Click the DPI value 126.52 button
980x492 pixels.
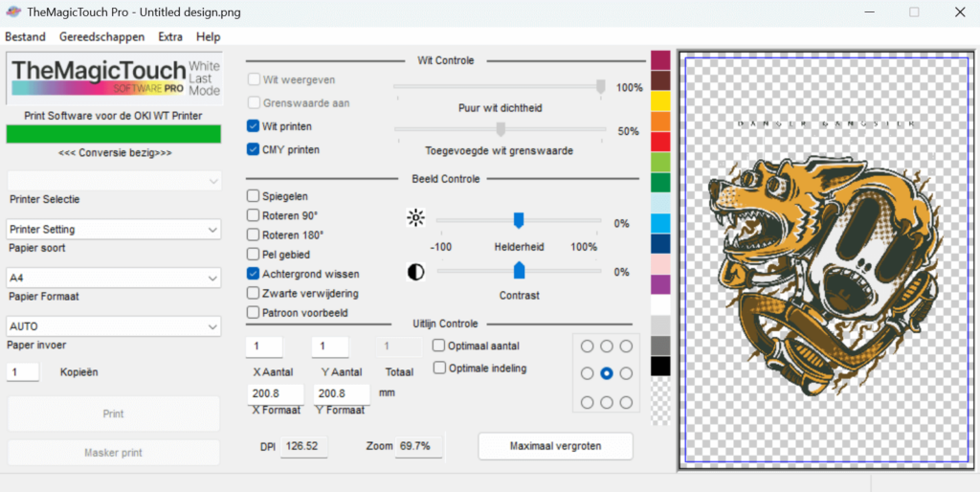pyautogui.click(x=303, y=446)
